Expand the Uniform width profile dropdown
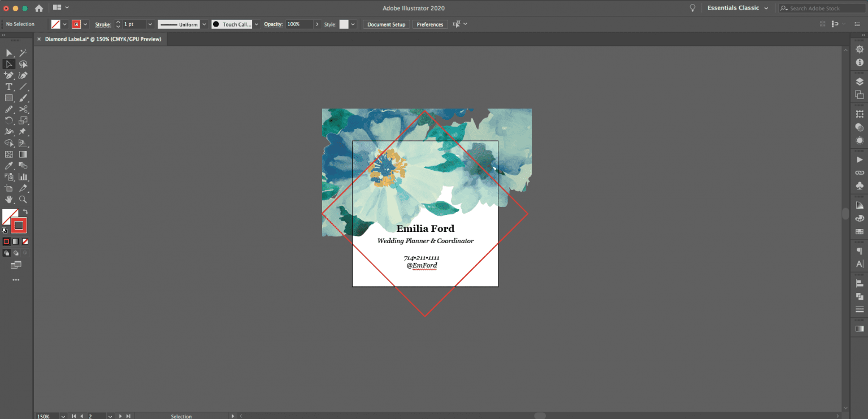This screenshot has height=419, width=868. click(x=204, y=24)
